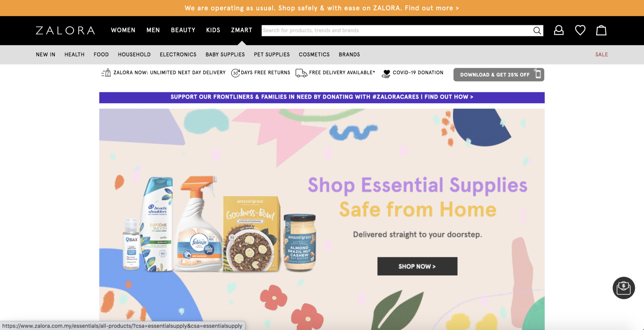Viewport: 644px width, 330px height.
Task: Select the ZMART tab
Action: pyautogui.click(x=241, y=30)
